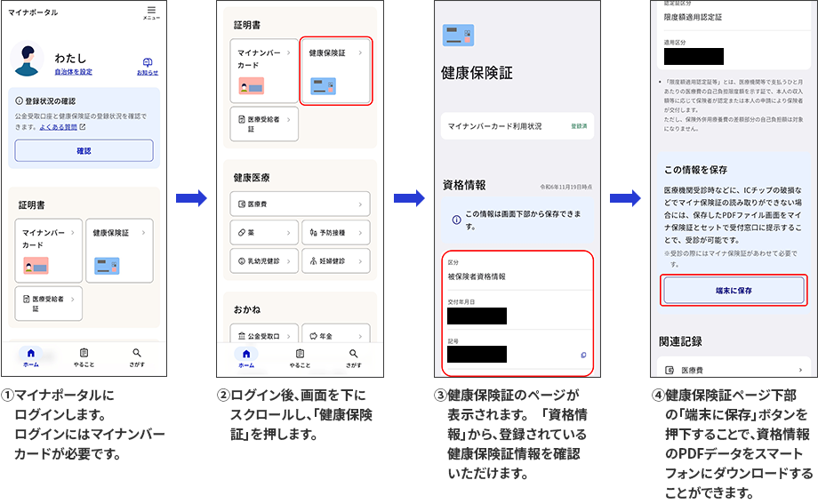Tap the copy icon beside 記号 field
This screenshot has height=504, width=818.
click(583, 355)
